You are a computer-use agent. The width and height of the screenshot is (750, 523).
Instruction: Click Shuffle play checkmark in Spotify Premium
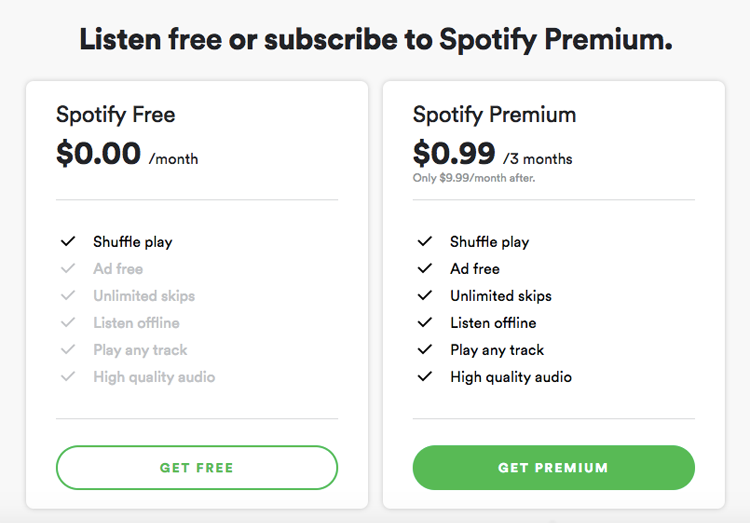click(x=425, y=242)
